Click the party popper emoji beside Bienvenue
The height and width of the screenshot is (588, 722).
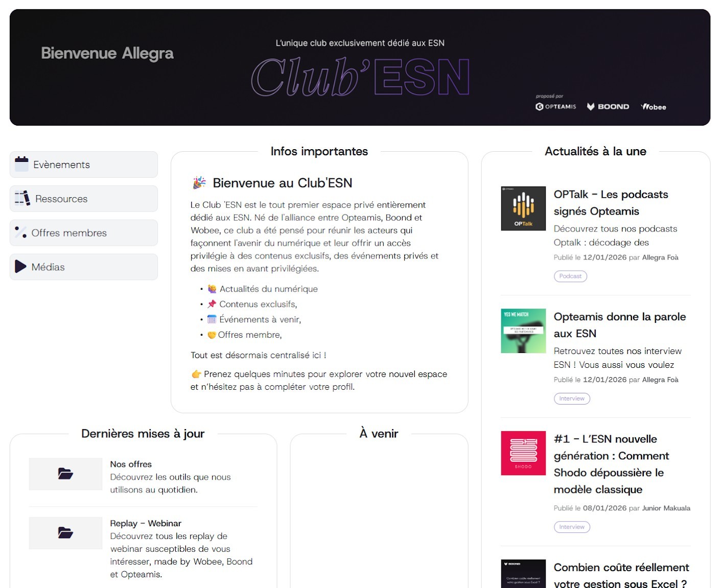[199, 182]
